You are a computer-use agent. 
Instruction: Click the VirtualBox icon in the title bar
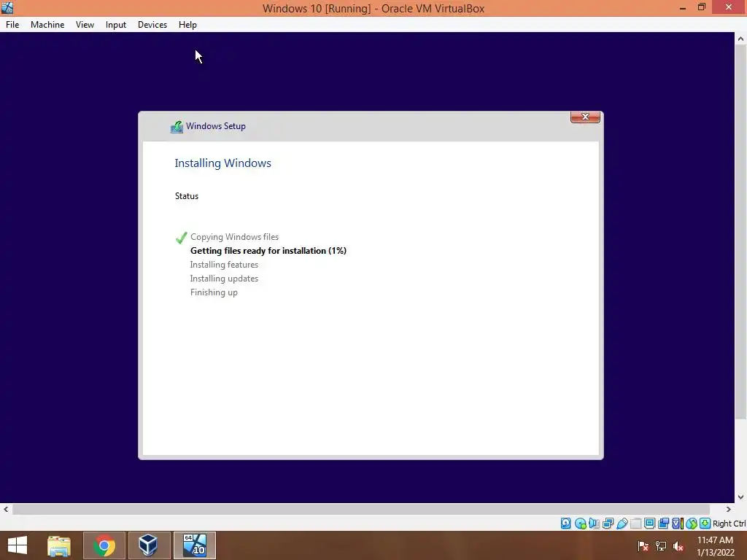coord(7,7)
